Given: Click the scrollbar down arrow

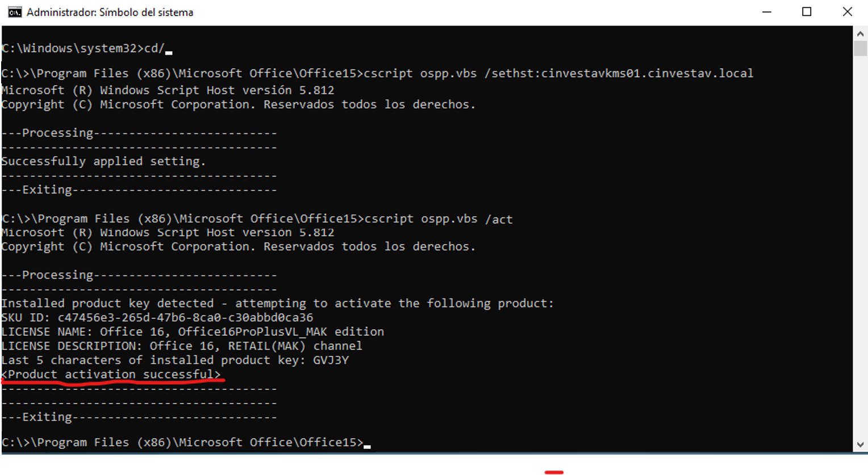Looking at the screenshot, I should point(860,445).
